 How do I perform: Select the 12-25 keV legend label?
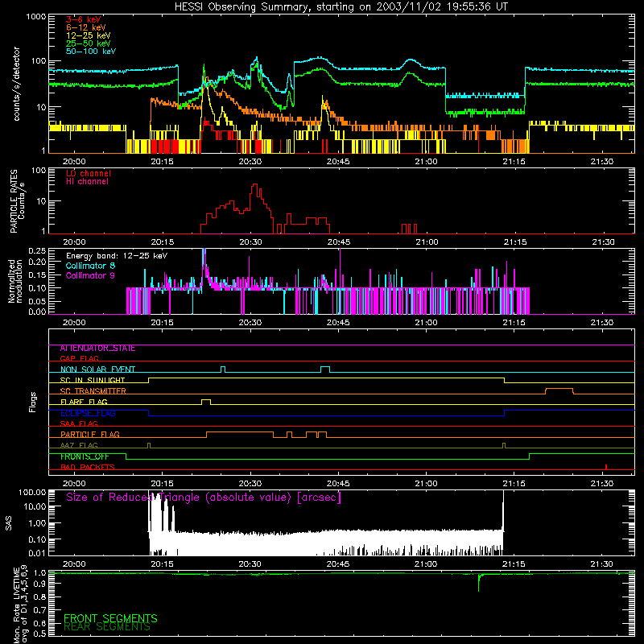tap(88, 35)
